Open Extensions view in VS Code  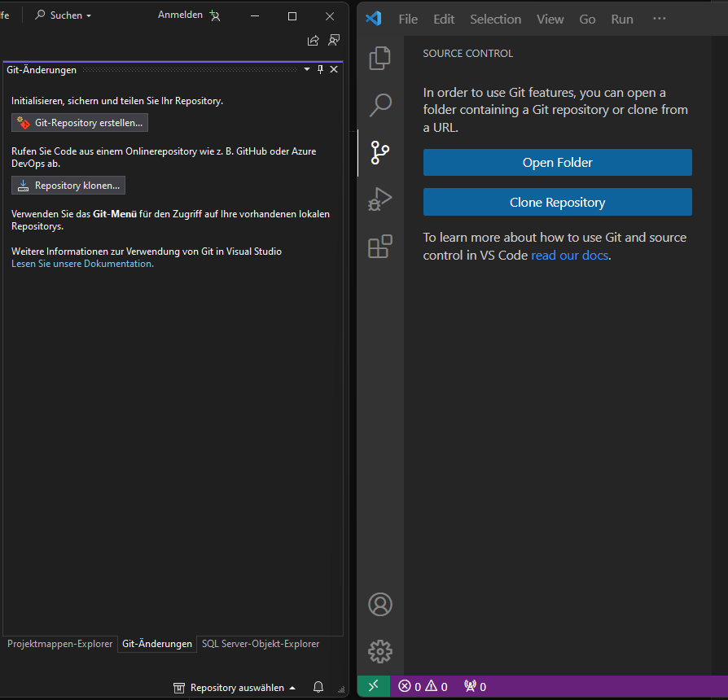point(379,247)
